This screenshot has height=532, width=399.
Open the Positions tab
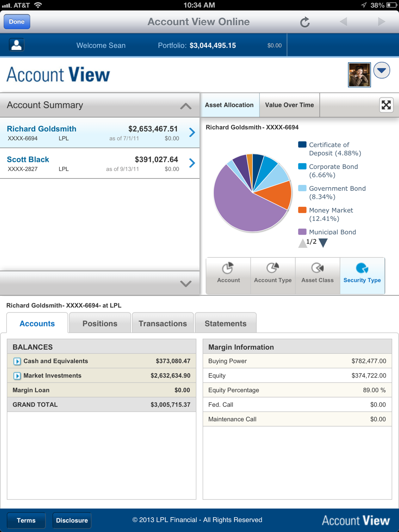point(100,323)
